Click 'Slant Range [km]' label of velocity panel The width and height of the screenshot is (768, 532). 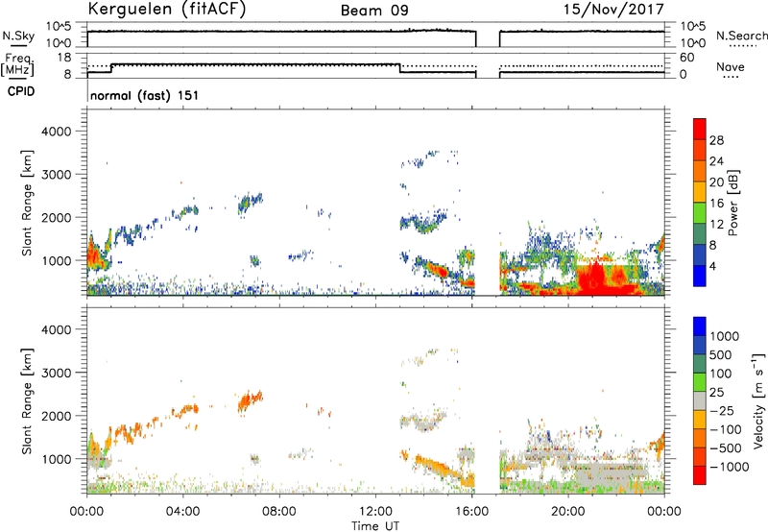[x=27, y=400]
